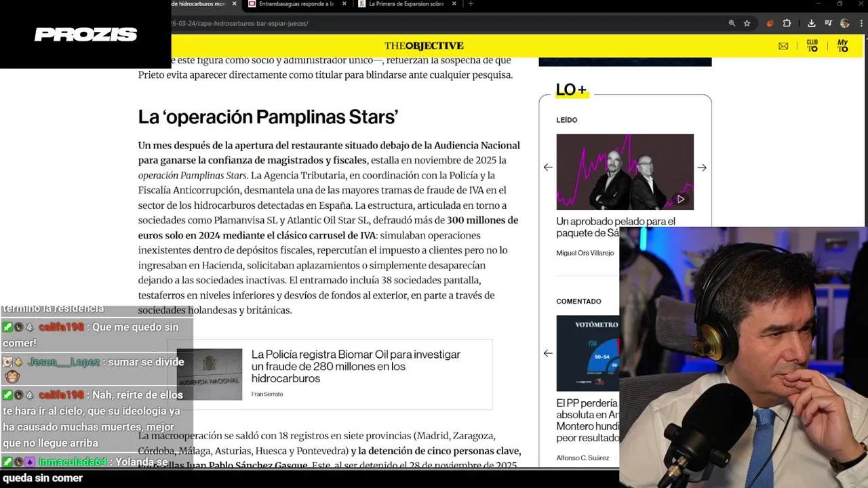Restore down the browser window

(x=840, y=4)
